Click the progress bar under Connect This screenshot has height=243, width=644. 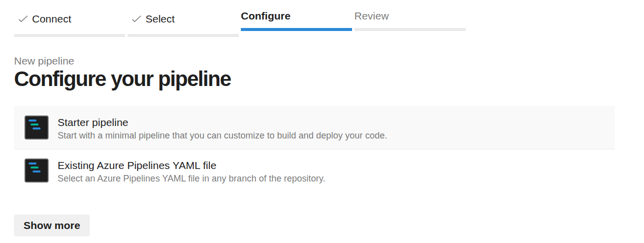[x=69, y=35]
